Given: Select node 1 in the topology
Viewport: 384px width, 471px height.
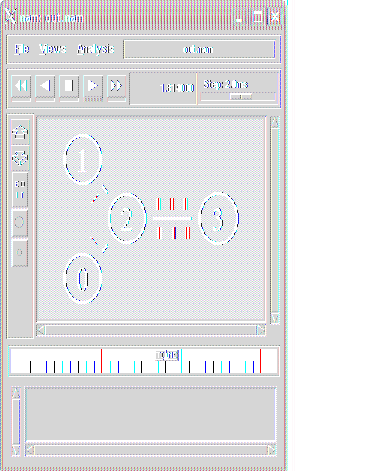Looking at the screenshot, I should click(83, 159).
